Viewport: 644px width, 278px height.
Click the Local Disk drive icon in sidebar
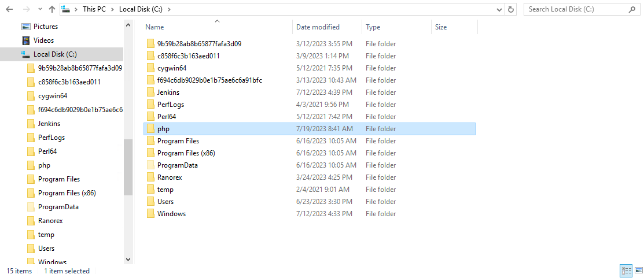pos(26,54)
